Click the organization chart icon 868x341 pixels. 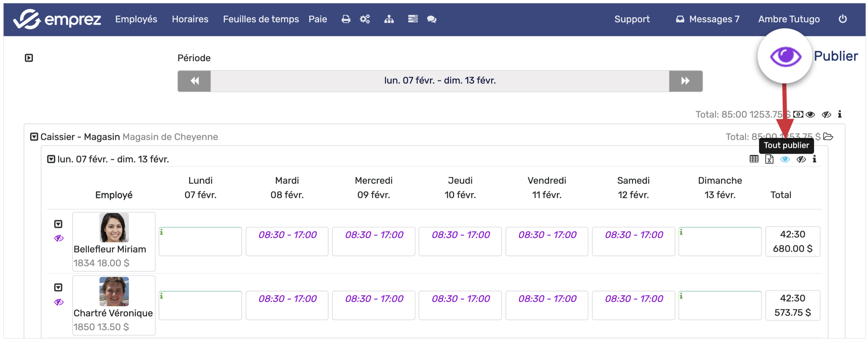click(389, 19)
